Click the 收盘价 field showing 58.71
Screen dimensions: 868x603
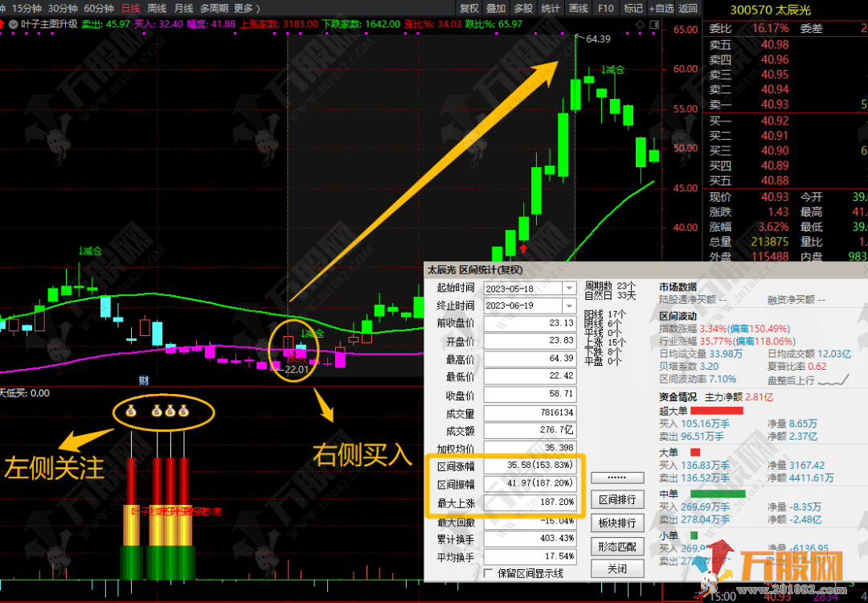[530, 395]
